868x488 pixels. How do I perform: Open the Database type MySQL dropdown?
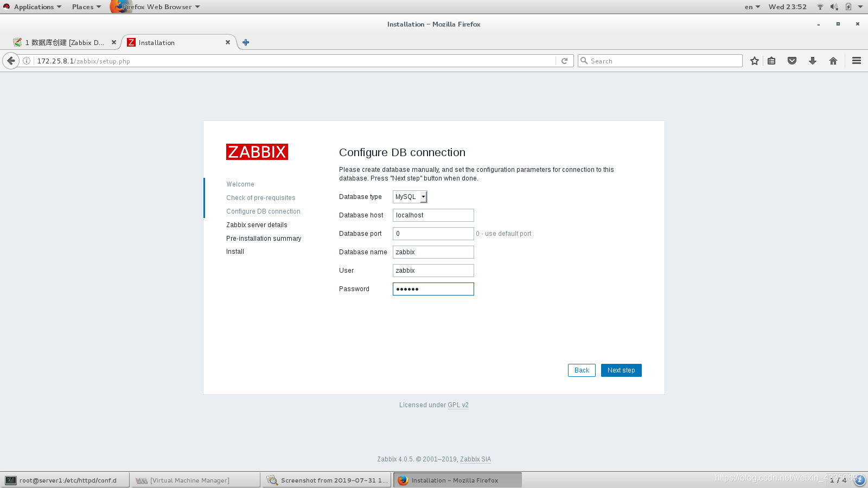point(410,197)
